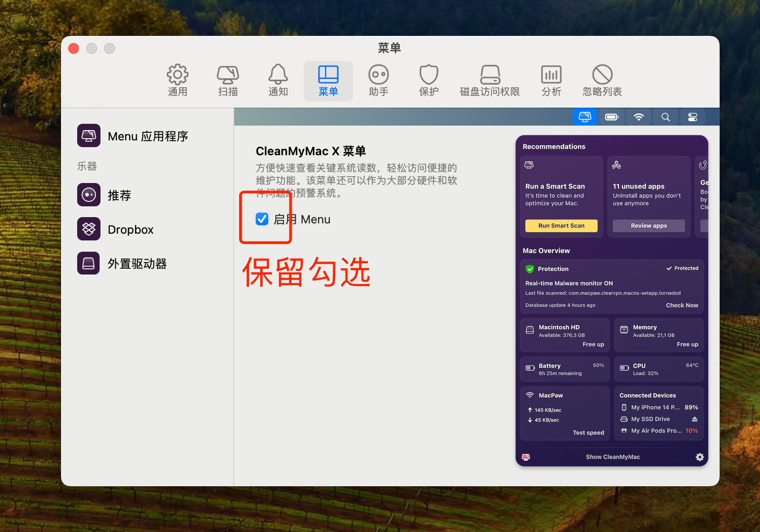
Task: Click the MacPaw Wi-Fi icon in network card
Action: (530, 395)
